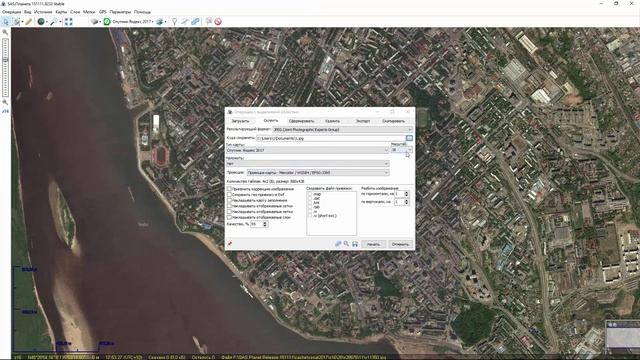Open the map type dropdown in dialog

coord(308,150)
